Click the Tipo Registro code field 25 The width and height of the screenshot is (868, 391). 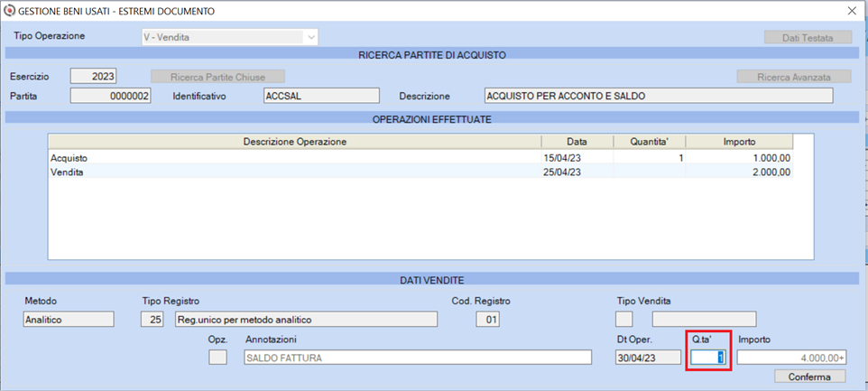(x=152, y=319)
